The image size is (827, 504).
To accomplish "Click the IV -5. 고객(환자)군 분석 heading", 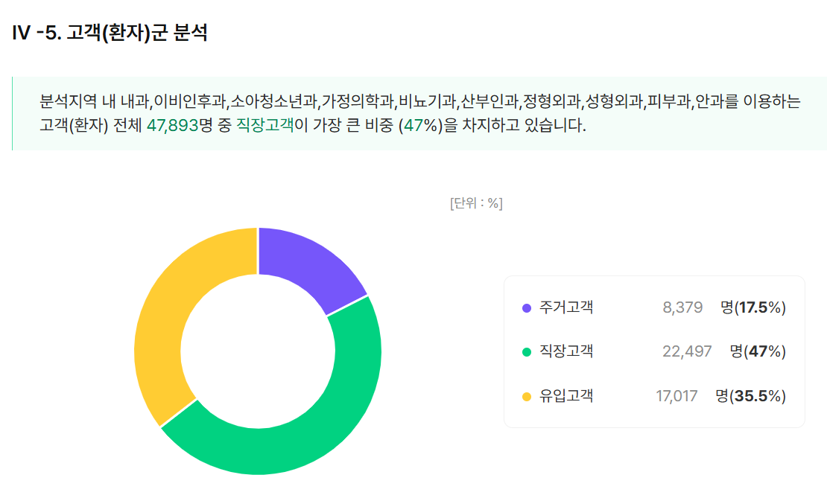I will pos(110,34).
